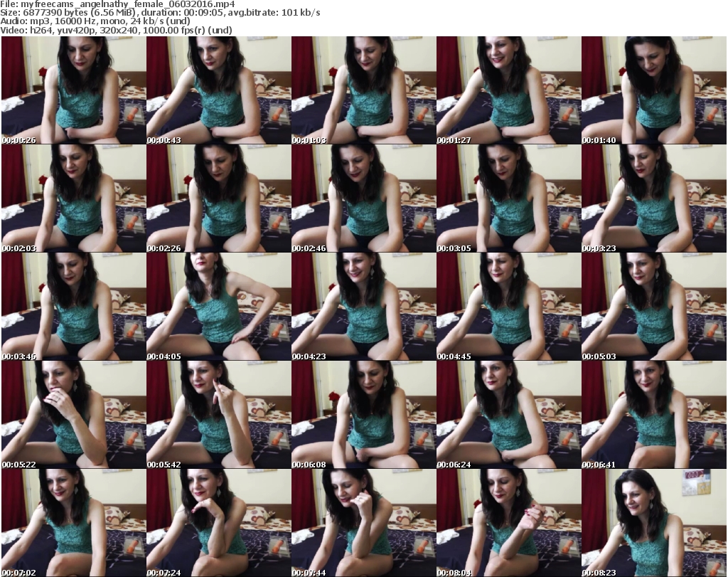The image size is (728, 577).
Task: Click the frame stamped 00:04:05
Action: pos(219,307)
